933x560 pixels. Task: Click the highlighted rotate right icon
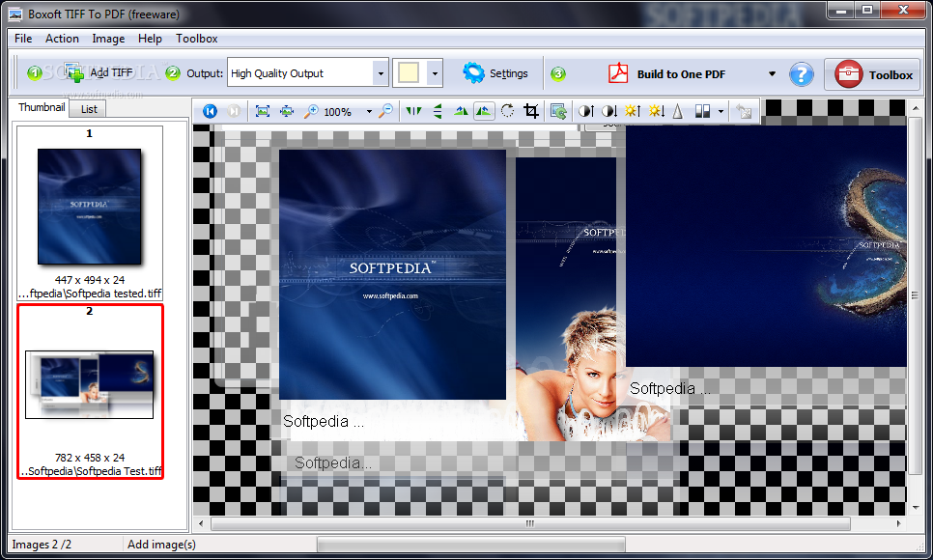[484, 111]
